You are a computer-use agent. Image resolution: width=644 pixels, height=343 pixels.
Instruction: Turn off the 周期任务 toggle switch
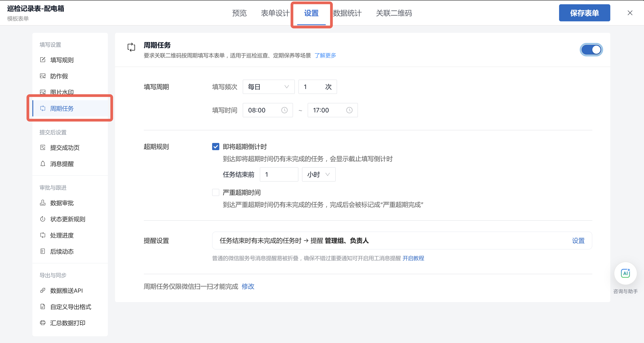591,50
